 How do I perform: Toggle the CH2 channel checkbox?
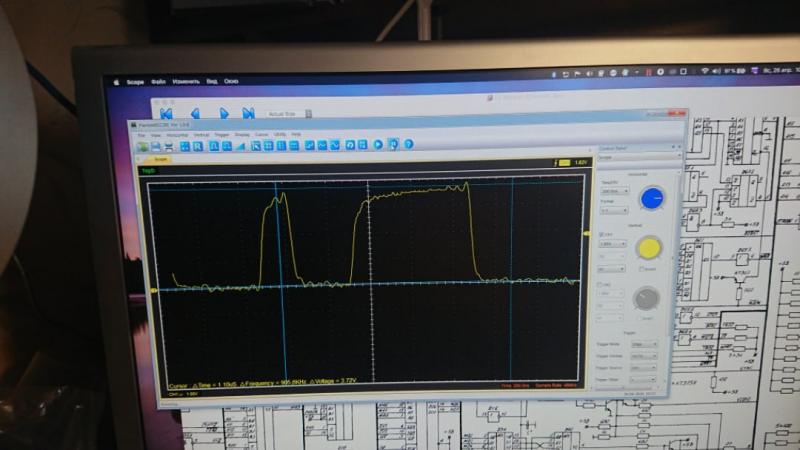[602, 284]
